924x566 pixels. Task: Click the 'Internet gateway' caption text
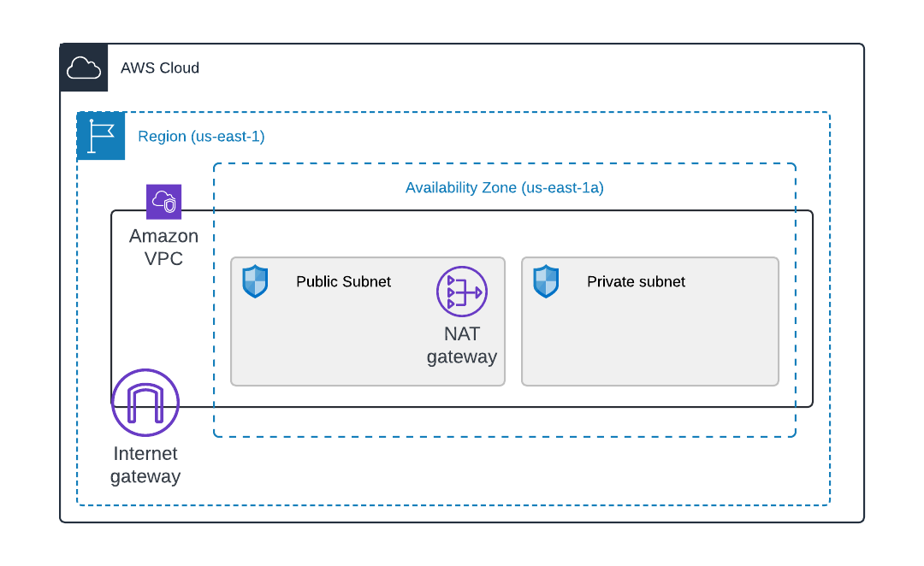coord(145,465)
